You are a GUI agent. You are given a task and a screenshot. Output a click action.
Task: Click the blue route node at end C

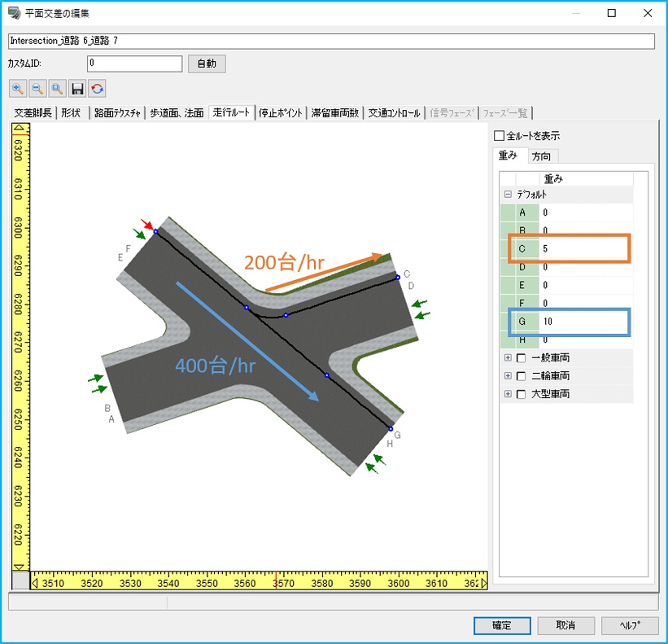[398, 278]
